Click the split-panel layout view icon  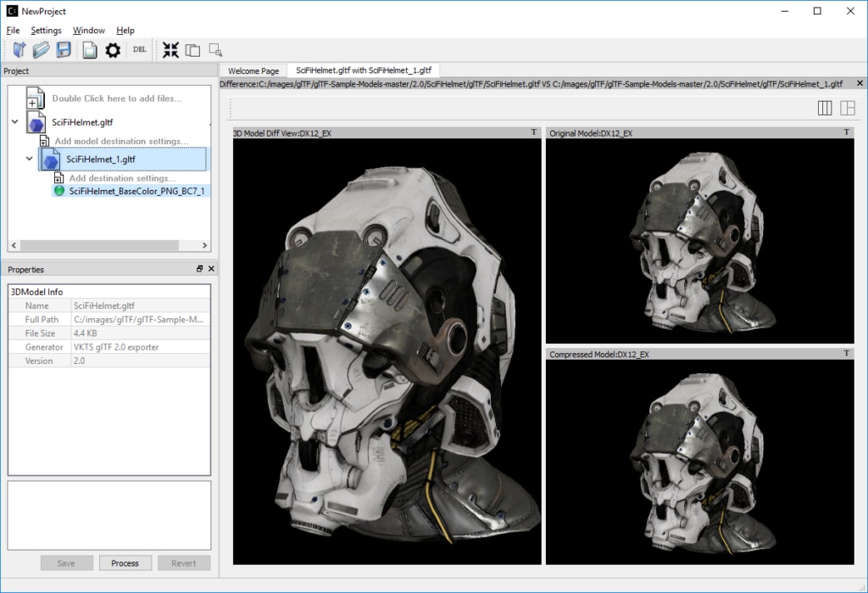coord(847,108)
